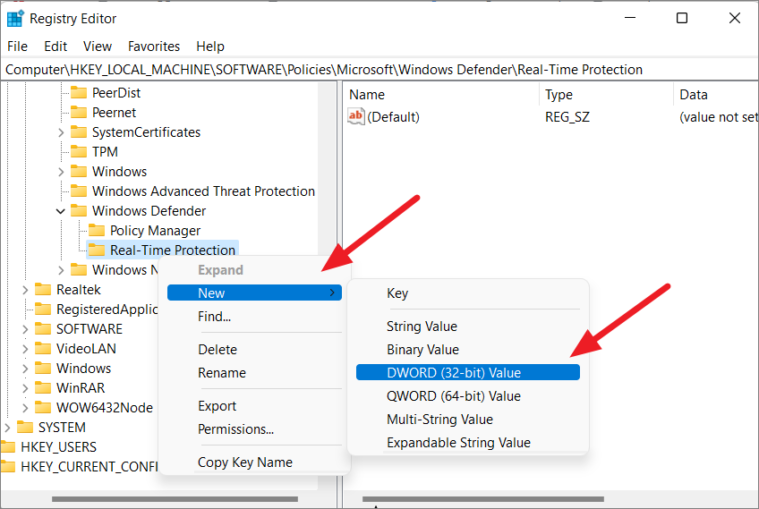Image resolution: width=759 pixels, height=509 pixels.
Task: Collapse the Windows Defender key
Action: tap(61, 211)
